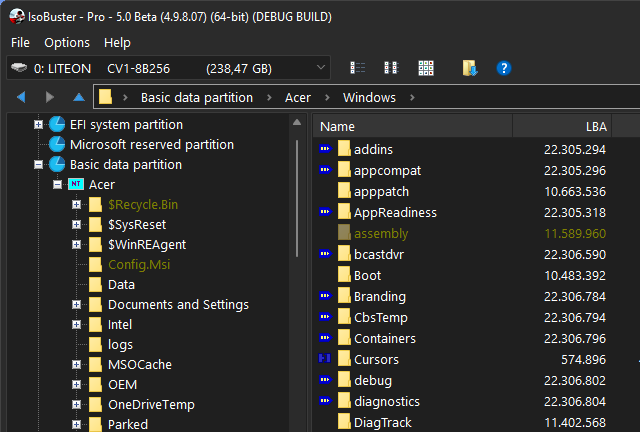Click the blue arrow marker next to debug
The height and width of the screenshot is (432, 640).
coord(325,380)
